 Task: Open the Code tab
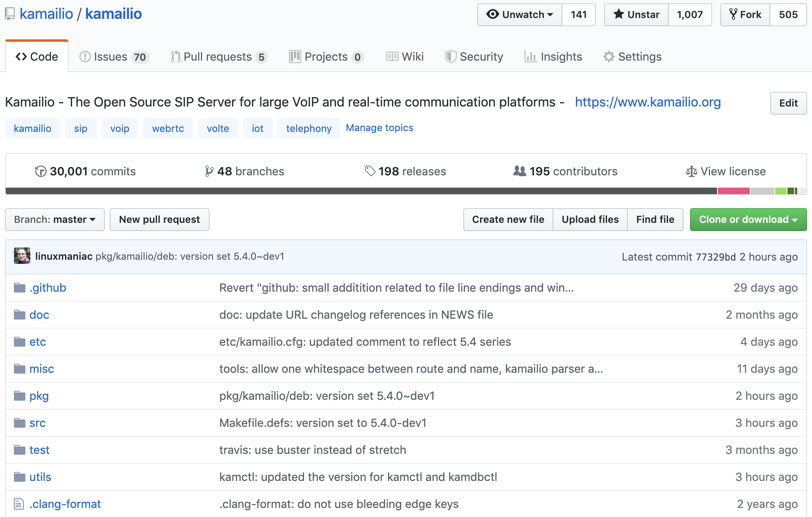pos(37,57)
